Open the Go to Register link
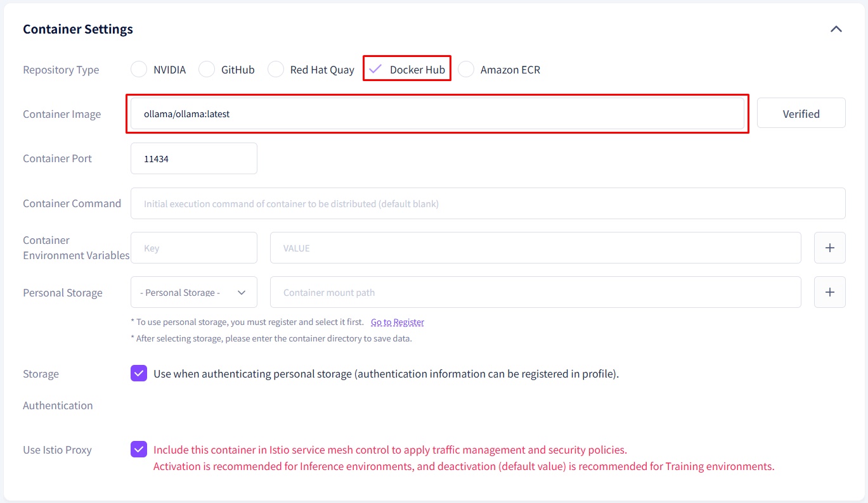The width and height of the screenshot is (868, 503). click(398, 322)
